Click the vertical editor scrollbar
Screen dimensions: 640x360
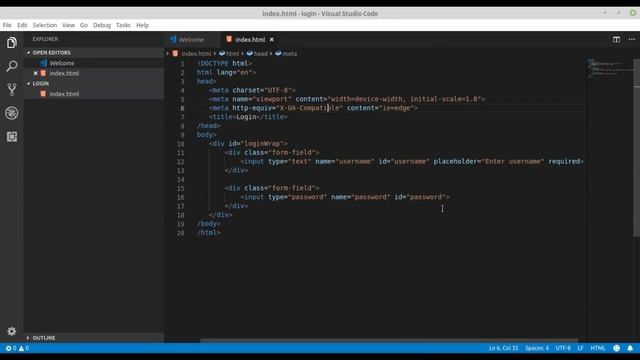636,147
